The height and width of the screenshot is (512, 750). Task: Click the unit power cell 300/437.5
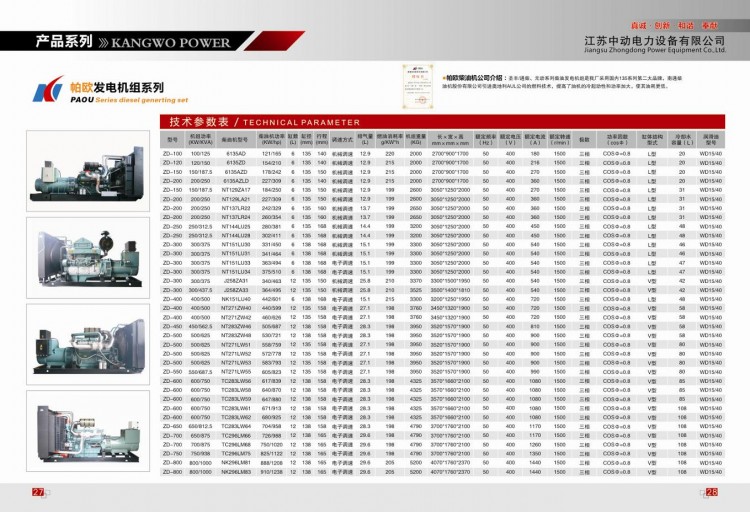pos(200,290)
